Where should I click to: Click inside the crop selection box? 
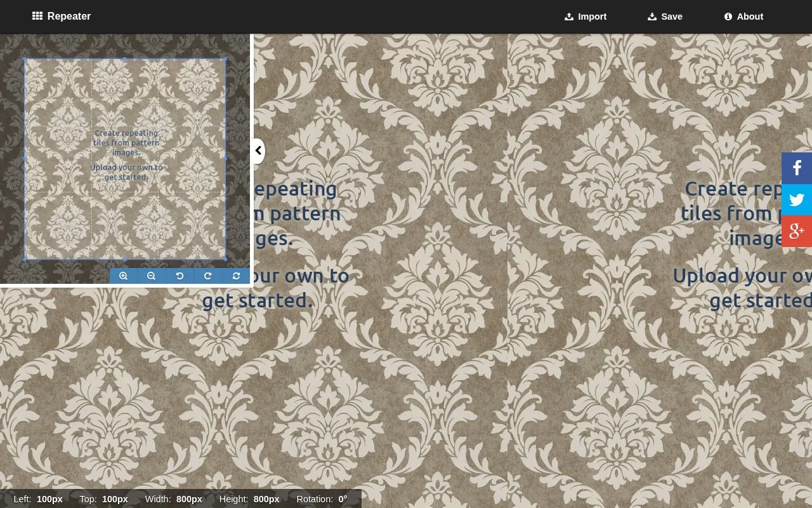click(125, 159)
